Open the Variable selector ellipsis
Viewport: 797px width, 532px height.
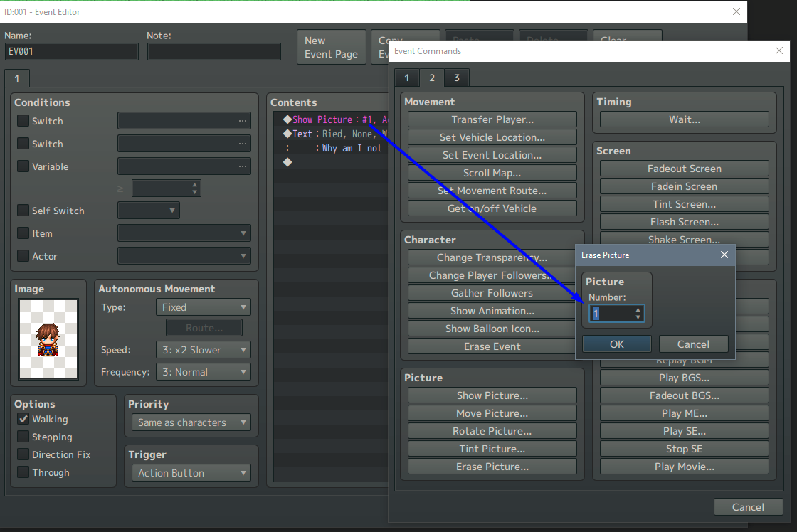click(243, 166)
